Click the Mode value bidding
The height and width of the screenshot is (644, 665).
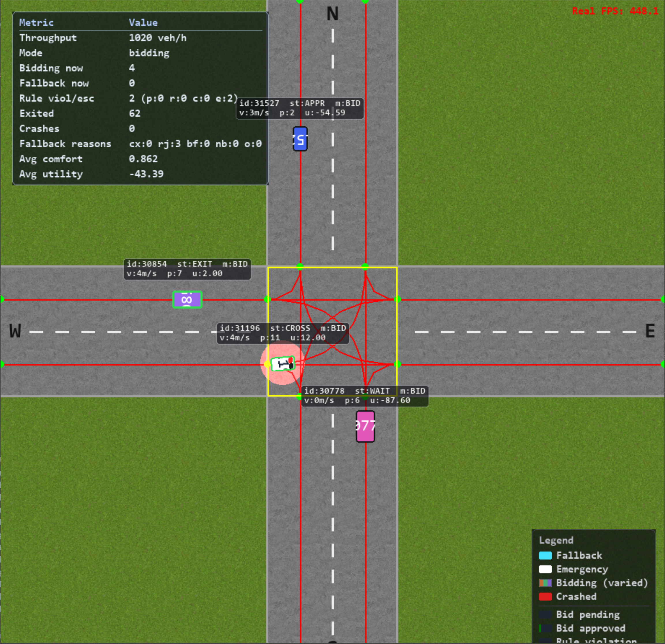point(149,53)
